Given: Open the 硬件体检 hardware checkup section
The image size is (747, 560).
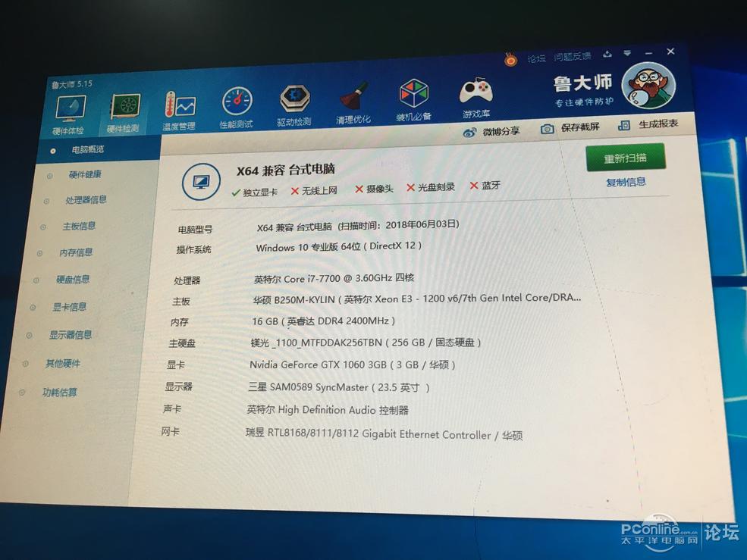Looking at the screenshot, I should [x=70, y=114].
